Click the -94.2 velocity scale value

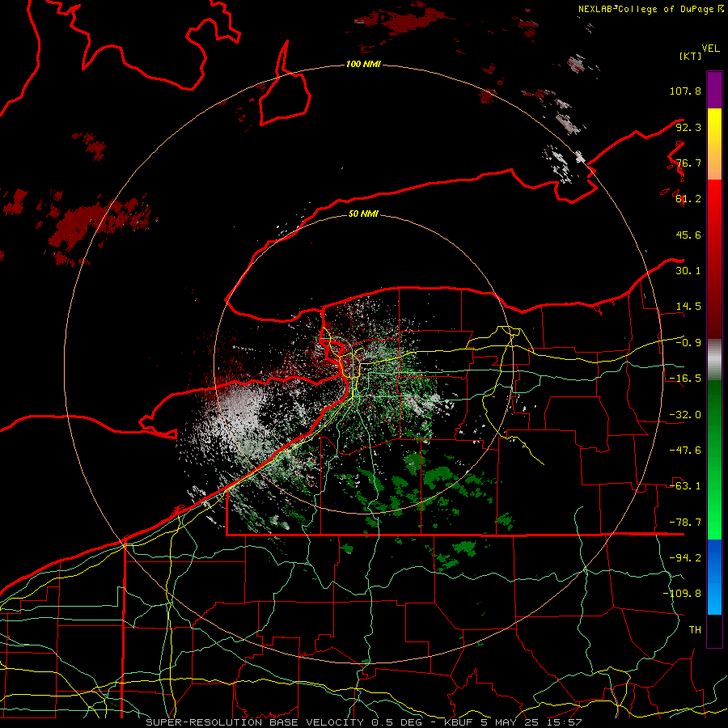pyautogui.click(x=685, y=558)
